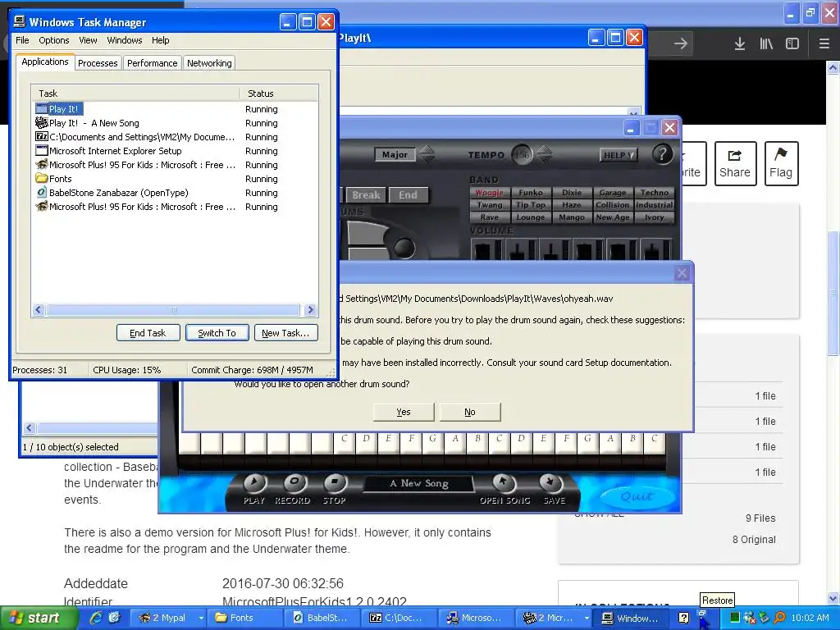Select the Mango band style
Viewport: 840px width, 630px height.
point(572,217)
